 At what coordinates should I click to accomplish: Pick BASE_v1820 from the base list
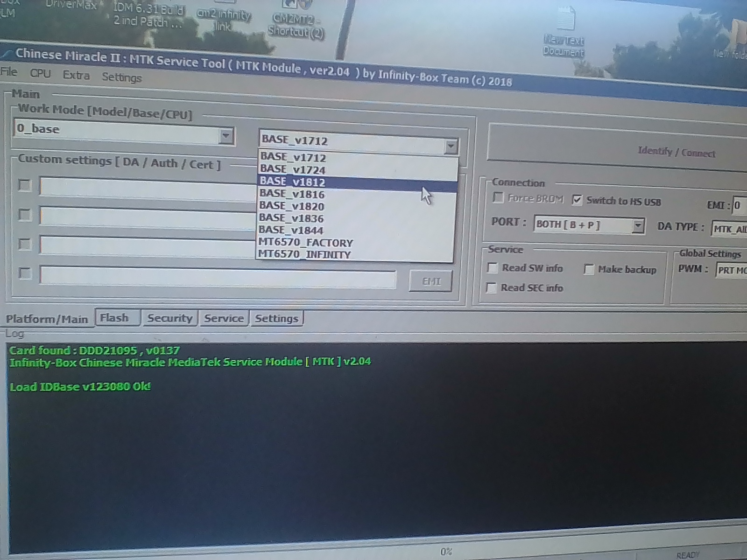pos(357,206)
